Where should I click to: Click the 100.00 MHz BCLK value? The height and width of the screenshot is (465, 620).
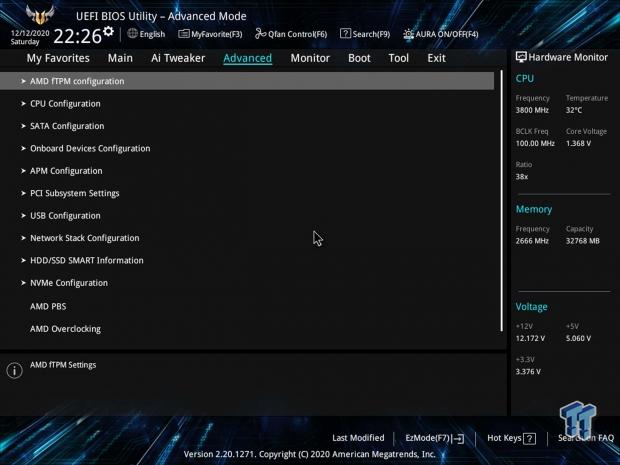(535, 144)
